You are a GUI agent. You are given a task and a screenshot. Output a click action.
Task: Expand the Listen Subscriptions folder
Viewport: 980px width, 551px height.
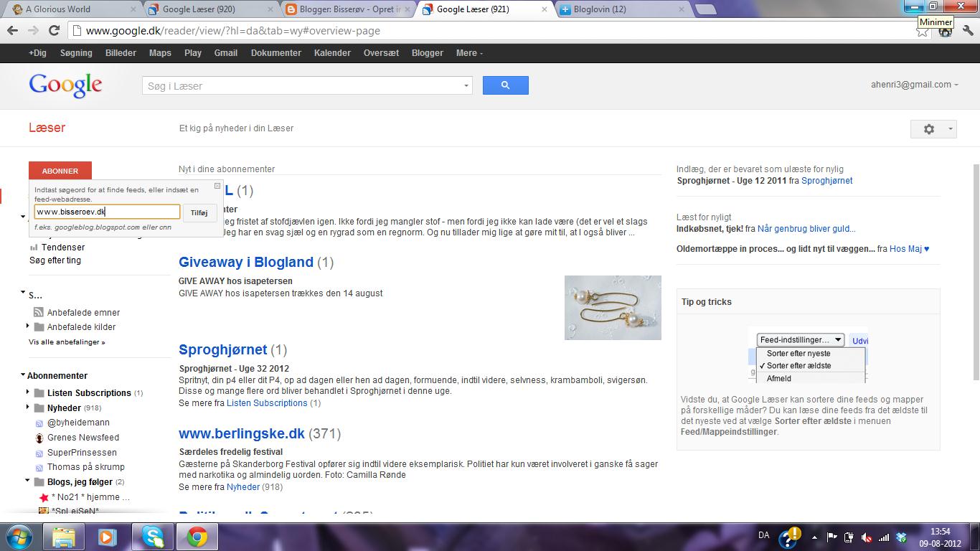[28, 392]
